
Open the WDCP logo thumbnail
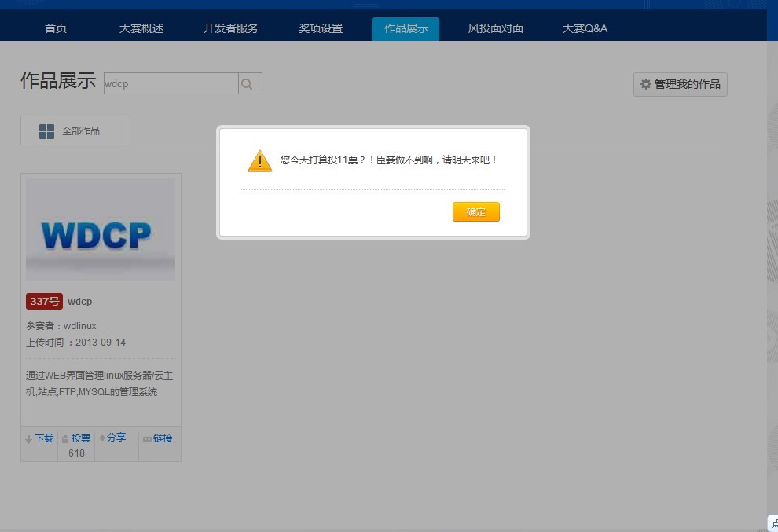click(x=101, y=229)
